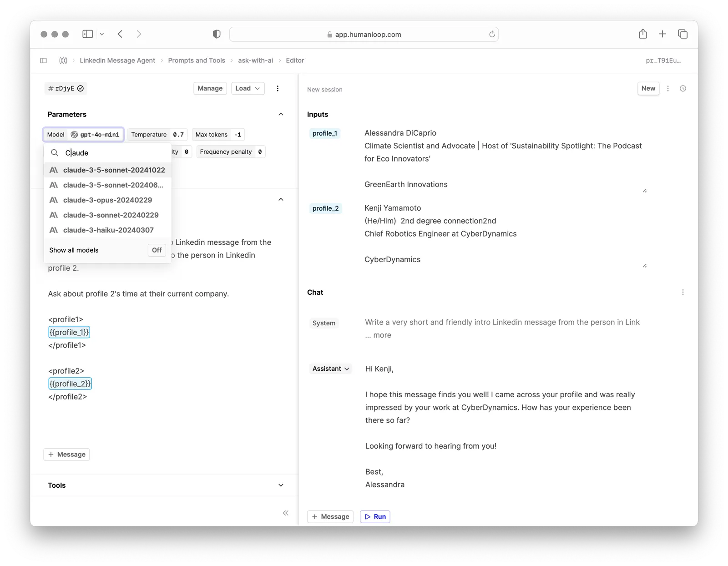Click the Temperature 0.7 parameter
Viewport: 728px width, 566px height.
point(157,135)
